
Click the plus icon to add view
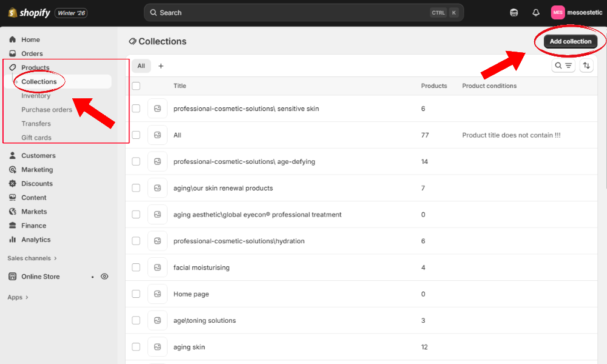(x=161, y=66)
